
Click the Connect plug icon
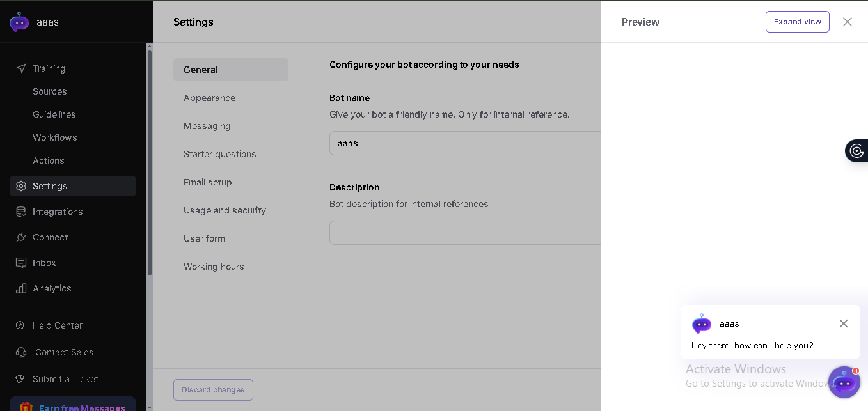(x=21, y=237)
